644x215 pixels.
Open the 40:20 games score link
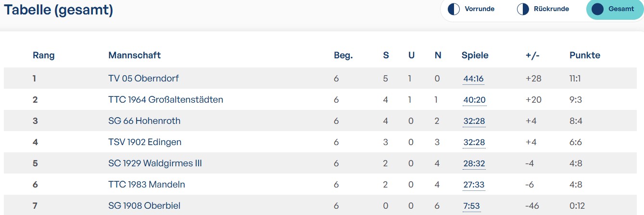(x=474, y=100)
